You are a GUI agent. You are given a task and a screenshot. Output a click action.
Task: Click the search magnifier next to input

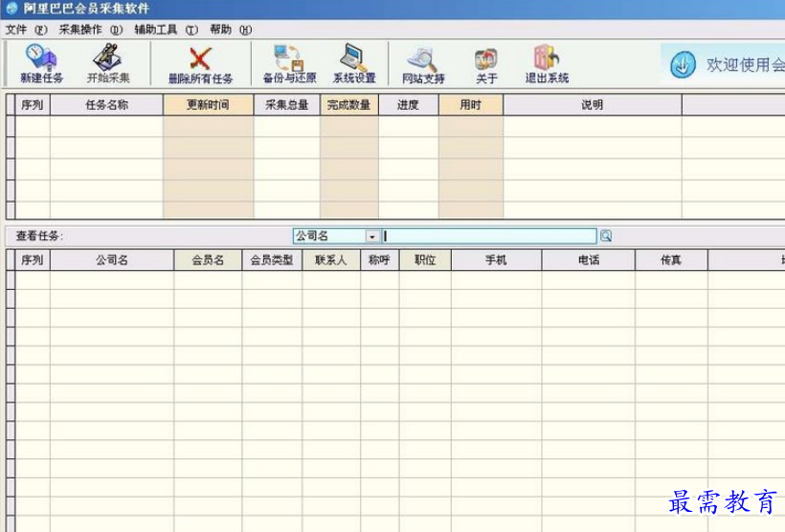pyautogui.click(x=606, y=235)
